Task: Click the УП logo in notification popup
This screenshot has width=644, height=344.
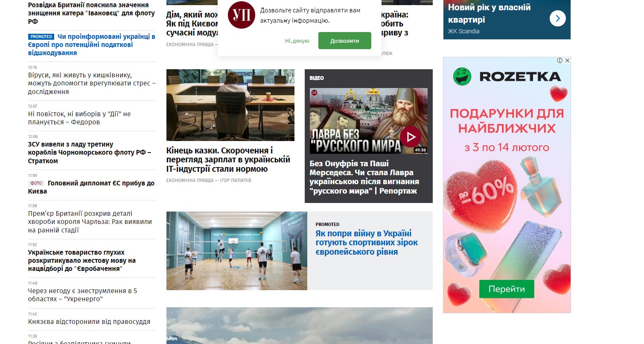Action: coord(242,15)
